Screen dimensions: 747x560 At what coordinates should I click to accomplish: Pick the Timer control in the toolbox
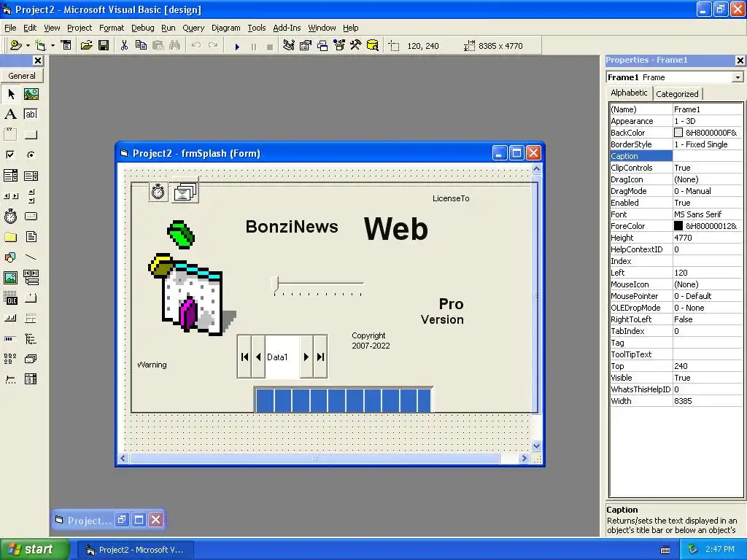coord(11,216)
